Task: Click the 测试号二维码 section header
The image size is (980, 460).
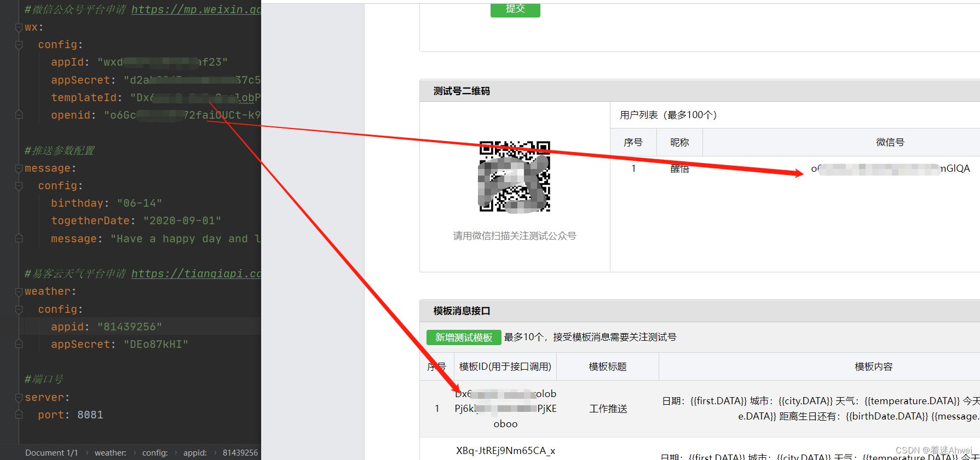Action: pyautogui.click(x=462, y=91)
